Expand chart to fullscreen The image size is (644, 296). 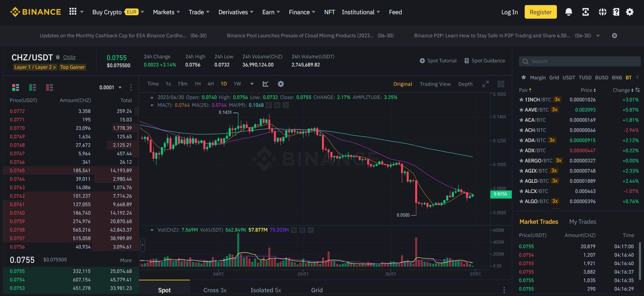pyautogui.click(x=485, y=84)
